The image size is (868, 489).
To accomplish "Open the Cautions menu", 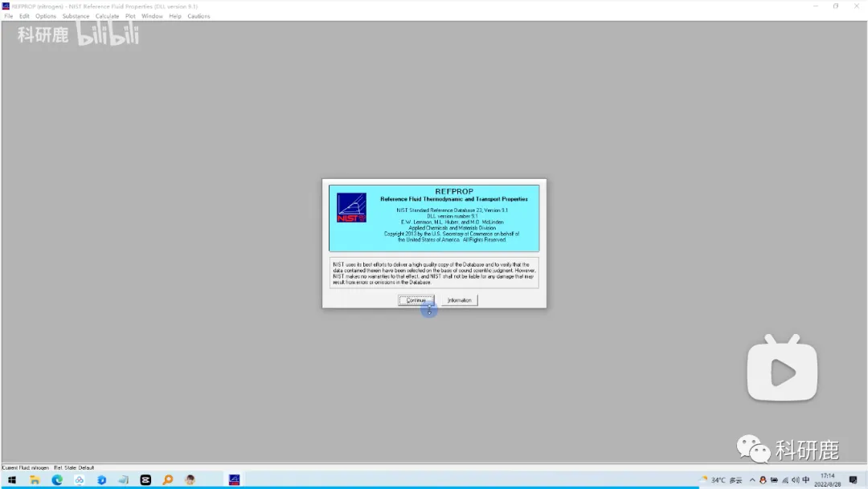I will pyautogui.click(x=199, y=16).
